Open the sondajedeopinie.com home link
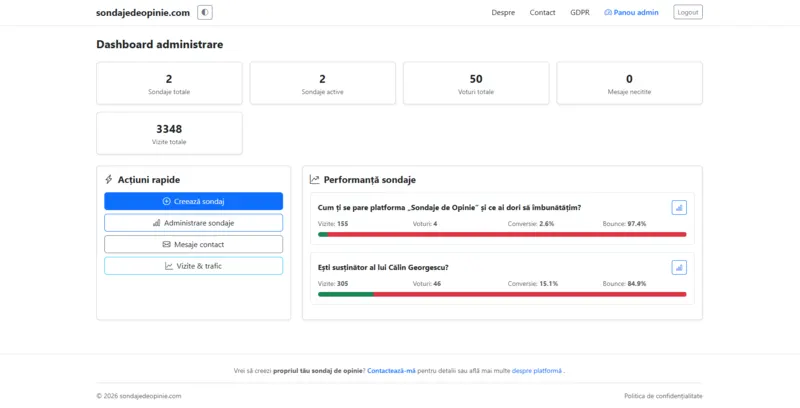The image size is (800, 408). point(143,13)
